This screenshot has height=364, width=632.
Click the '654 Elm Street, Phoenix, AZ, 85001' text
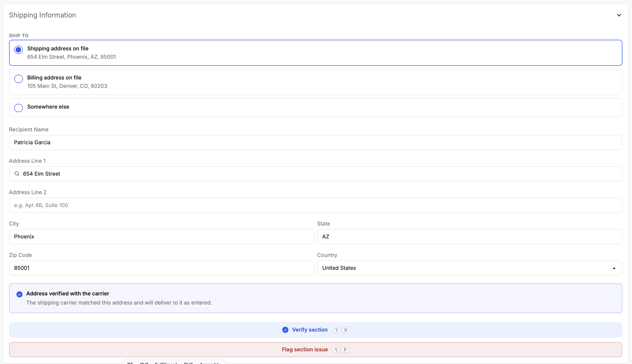(x=71, y=57)
